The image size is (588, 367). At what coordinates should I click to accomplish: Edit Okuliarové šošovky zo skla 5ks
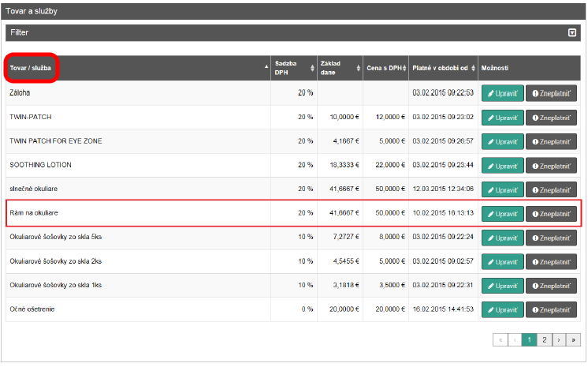(x=502, y=238)
